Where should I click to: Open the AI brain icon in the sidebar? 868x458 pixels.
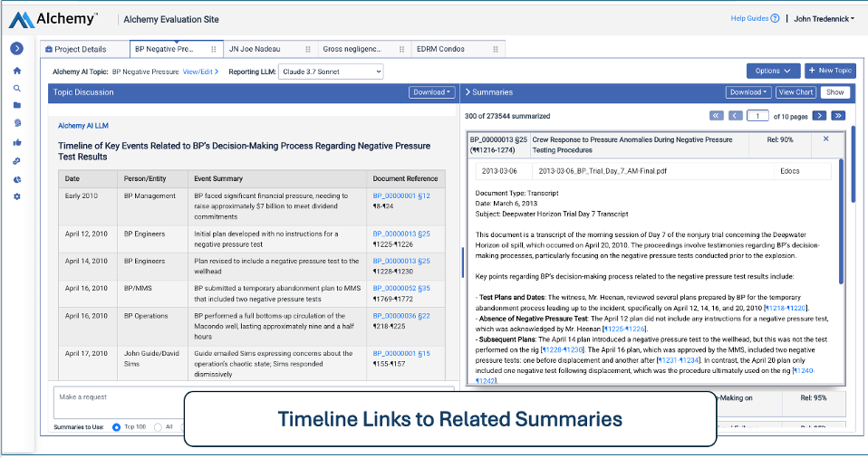pyautogui.click(x=17, y=123)
